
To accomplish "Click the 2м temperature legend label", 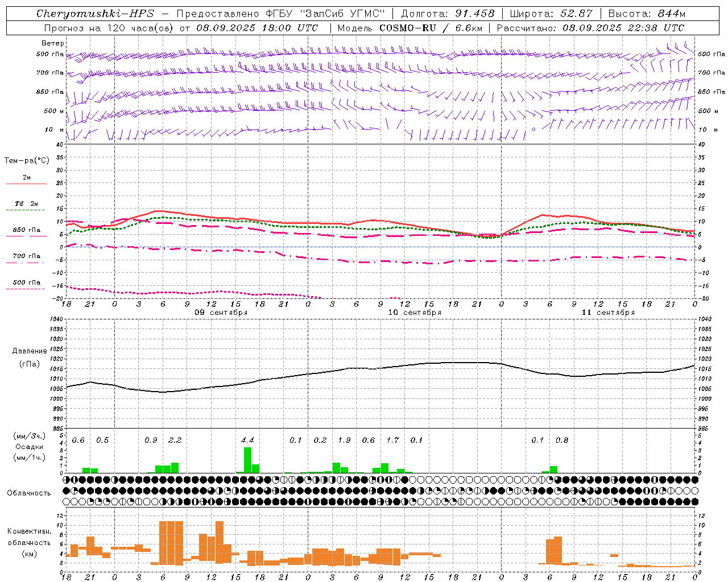I will (27, 177).
